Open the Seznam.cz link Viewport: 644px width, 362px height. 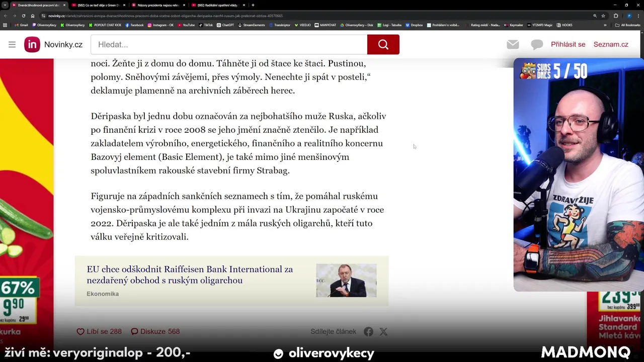(611, 44)
